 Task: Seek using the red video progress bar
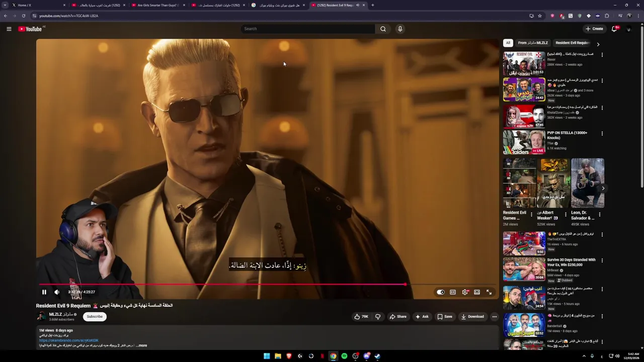pyautogui.click(x=221, y=285)
